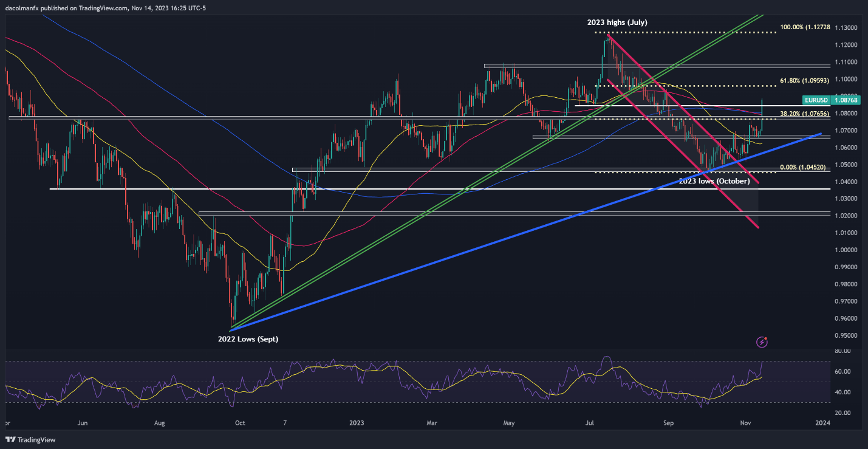
Task: Select the May marker on time axis
Action: (x=509, y=422)
